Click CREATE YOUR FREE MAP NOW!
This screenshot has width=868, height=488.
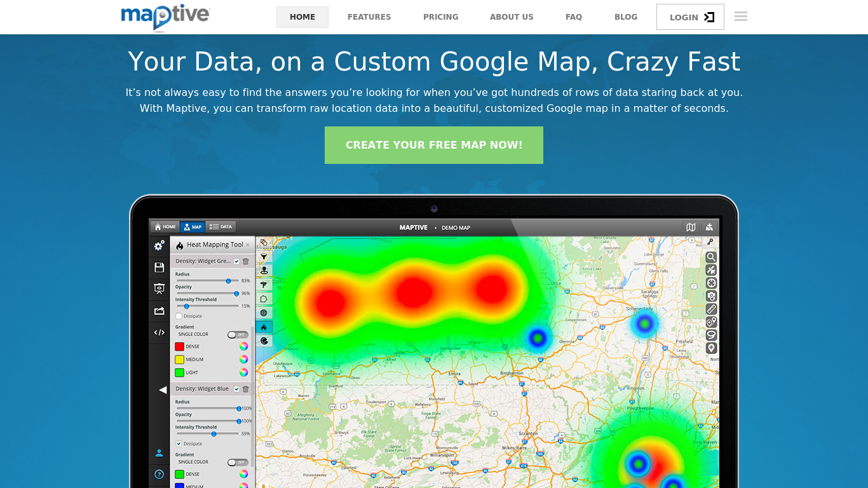[x=434, y=145]
